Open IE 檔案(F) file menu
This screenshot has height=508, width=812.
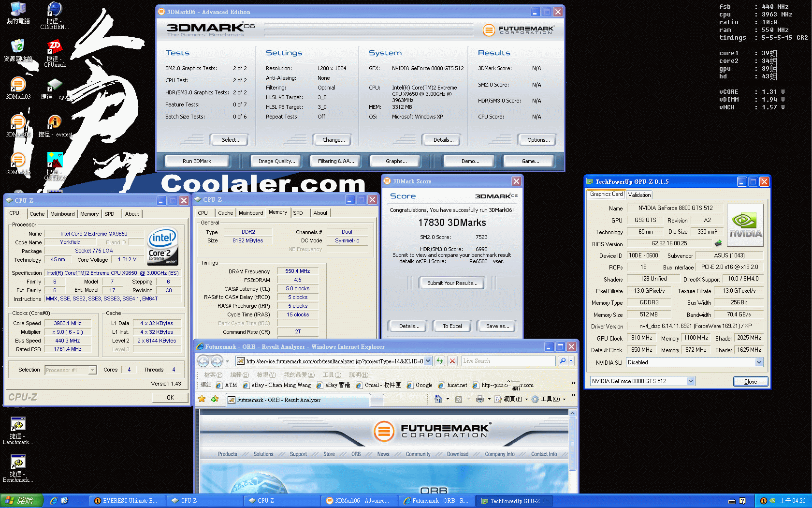pyautogui.click(x=213, y=375)
